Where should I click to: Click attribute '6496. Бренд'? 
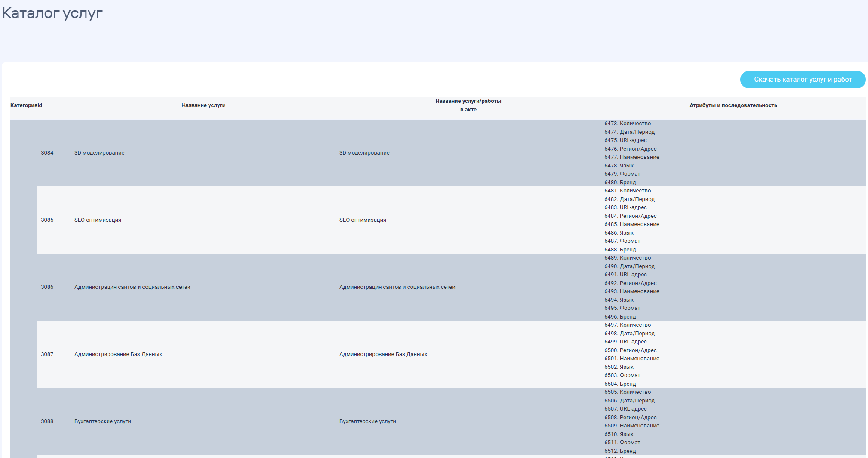coord(620,317)
